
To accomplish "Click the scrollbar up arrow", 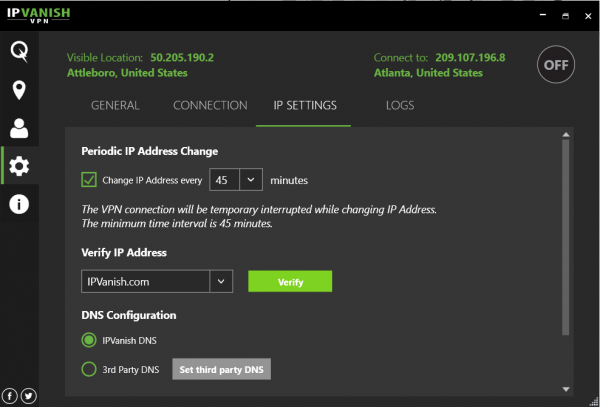I will (x=566, y=135).
